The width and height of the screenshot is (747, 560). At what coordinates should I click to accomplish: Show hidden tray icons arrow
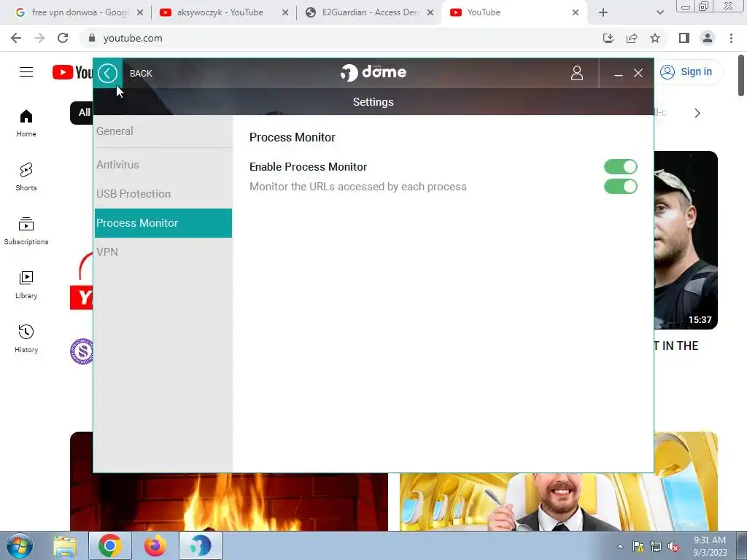[x=620, y=546]
